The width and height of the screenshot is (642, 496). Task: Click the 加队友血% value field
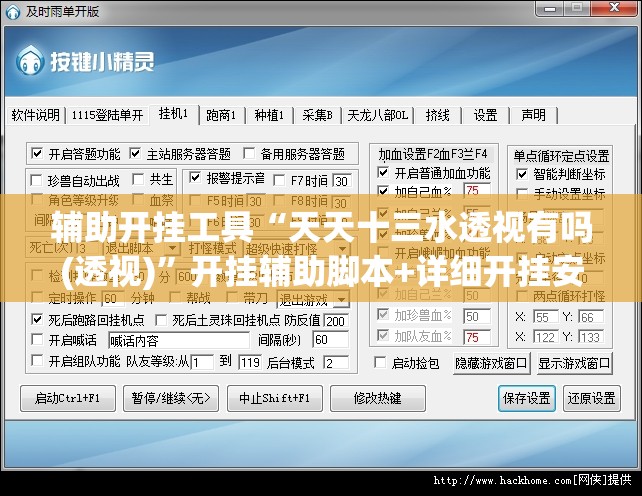pyautogui.click(x=477, y=337)
